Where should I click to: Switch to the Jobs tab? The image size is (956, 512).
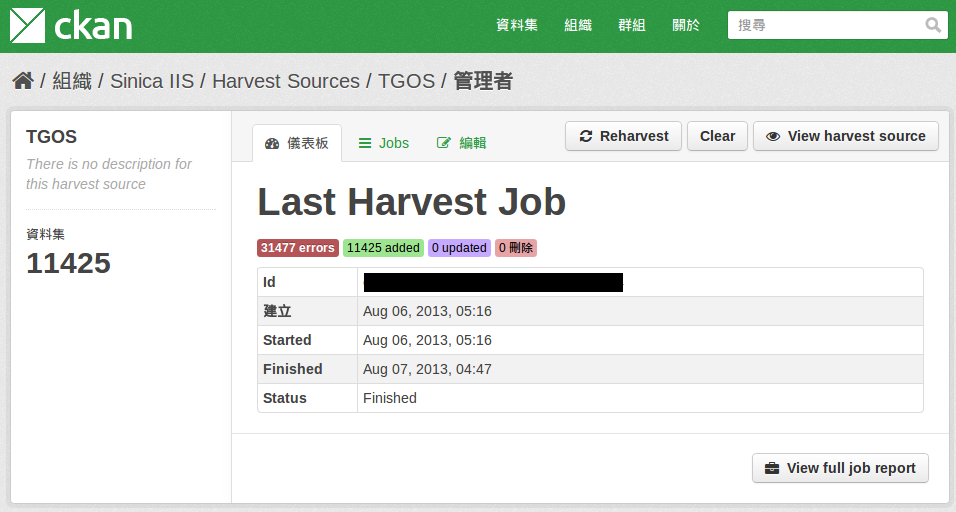(x=384, y=143)
